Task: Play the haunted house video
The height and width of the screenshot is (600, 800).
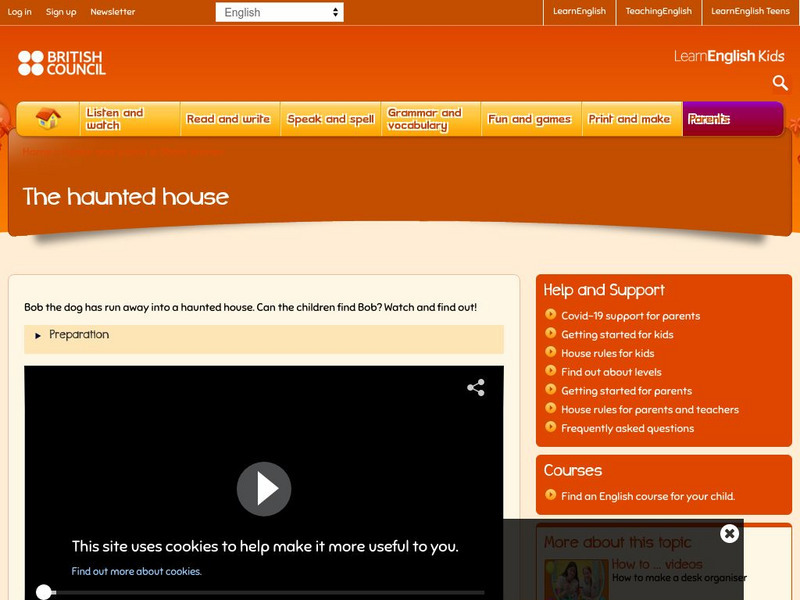Action: pos(264,489)
